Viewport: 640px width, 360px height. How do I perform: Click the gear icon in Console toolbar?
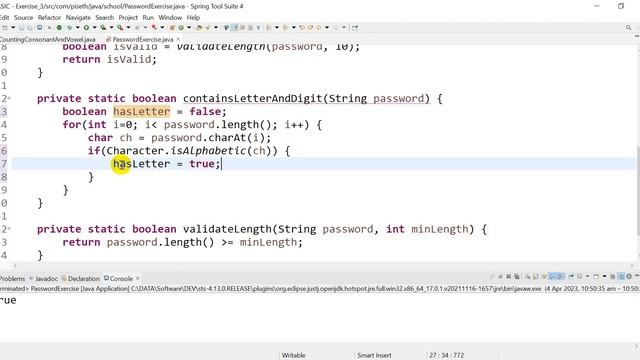[629, 277]
